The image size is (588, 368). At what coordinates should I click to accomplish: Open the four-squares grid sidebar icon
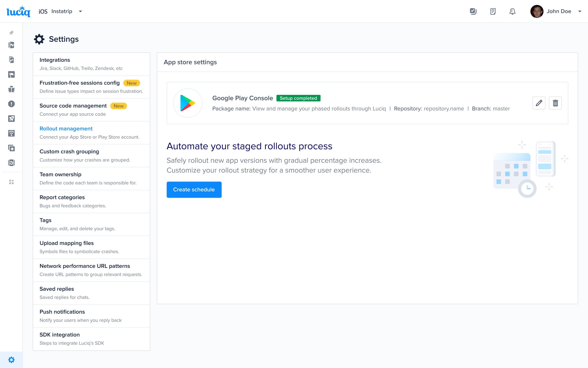11,182
